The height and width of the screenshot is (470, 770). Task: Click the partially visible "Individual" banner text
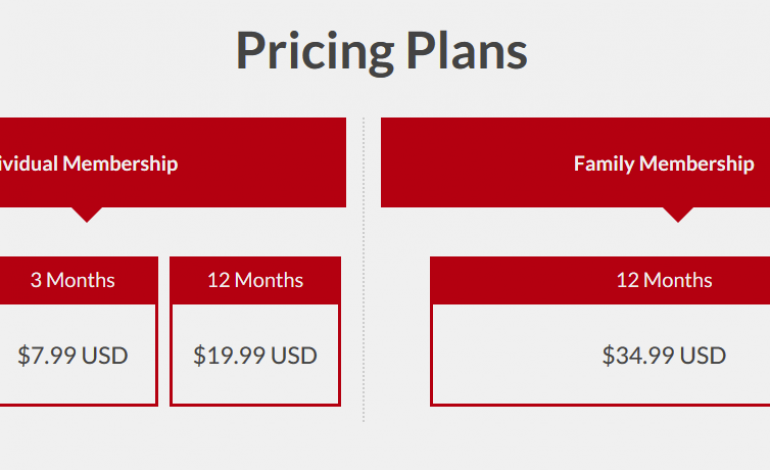tap(28, 163)
